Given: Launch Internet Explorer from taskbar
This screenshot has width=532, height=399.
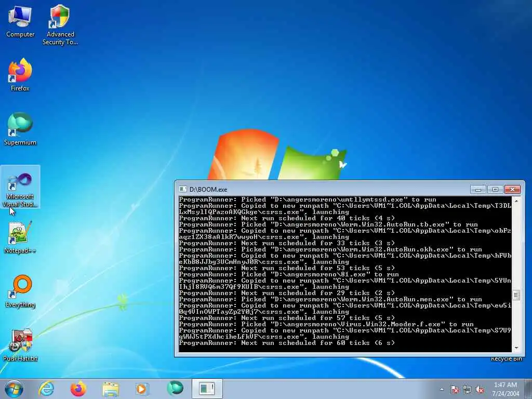Looking at the screenshot, I should click(x=46, y=389).
